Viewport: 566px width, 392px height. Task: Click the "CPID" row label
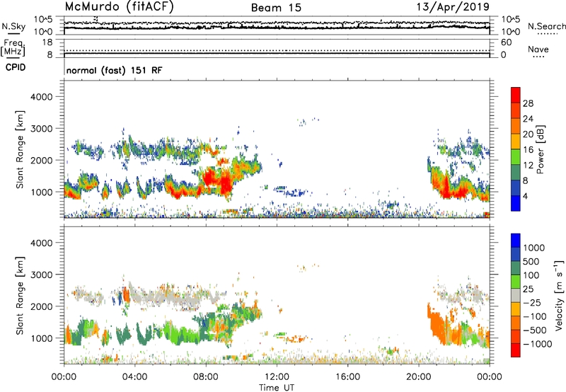[16, 67]
